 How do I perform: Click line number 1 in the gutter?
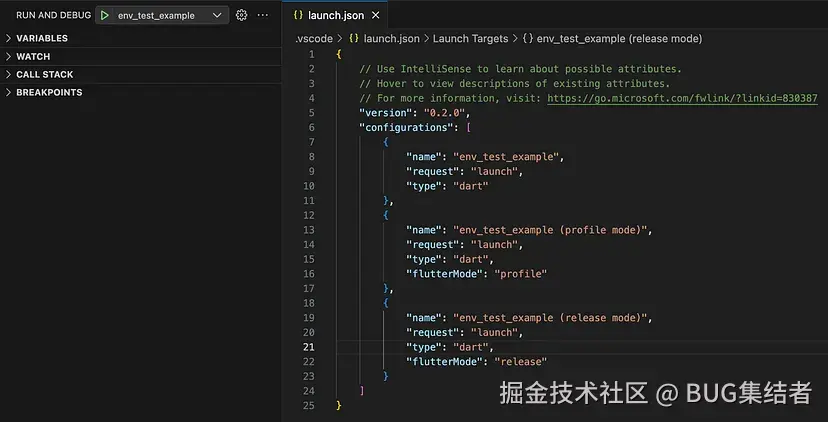click(311, 54)
